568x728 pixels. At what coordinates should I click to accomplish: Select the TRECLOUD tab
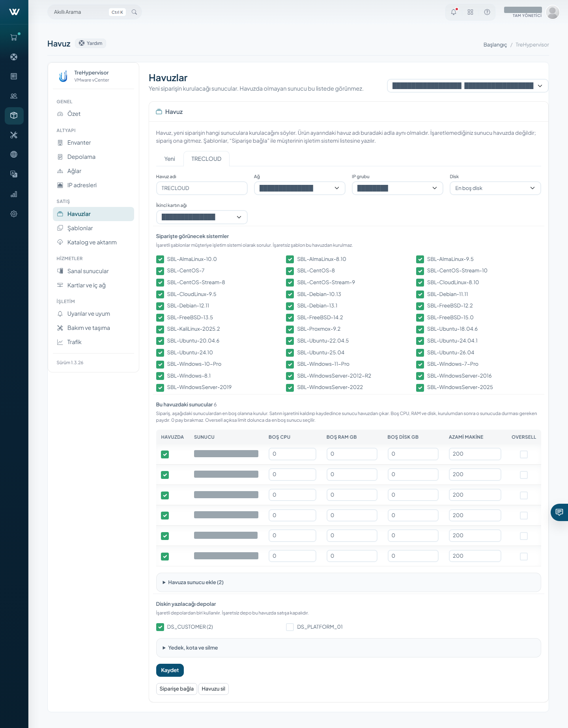tap(206, 159)
